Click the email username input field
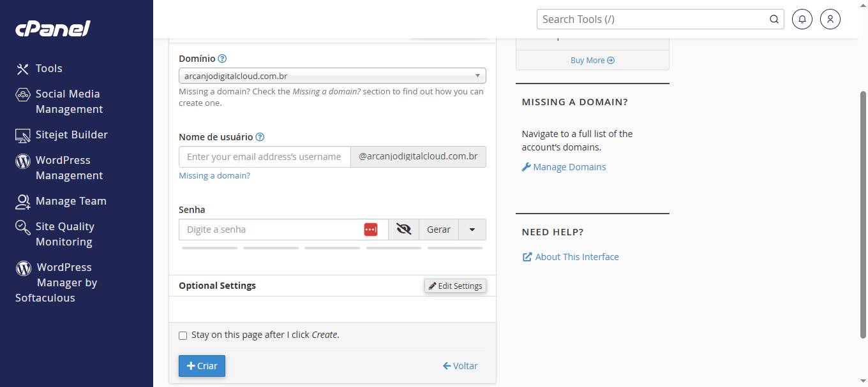868x387 pixels. pyautogui.click(x=264, y=157)
